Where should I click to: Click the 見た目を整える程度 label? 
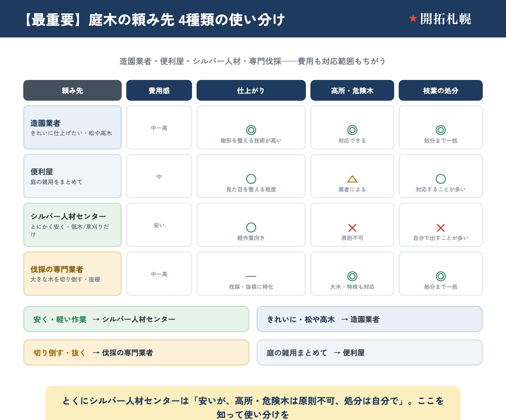point(251,189)
